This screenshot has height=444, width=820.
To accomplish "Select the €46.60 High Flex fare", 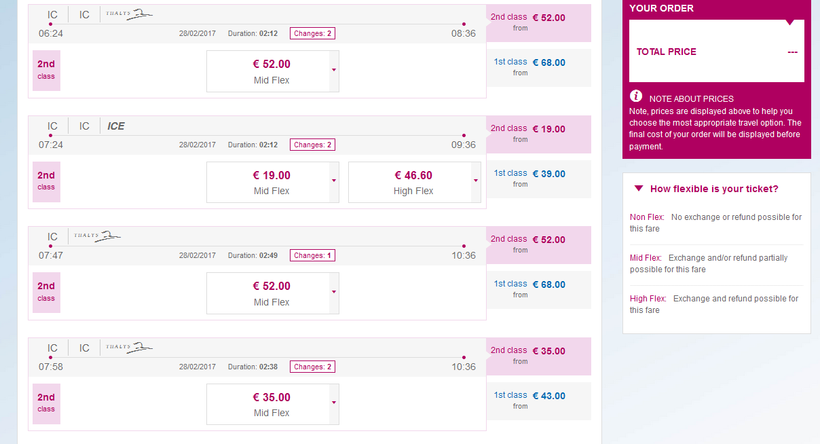I will pyautogui.click(x=411, y=181).
